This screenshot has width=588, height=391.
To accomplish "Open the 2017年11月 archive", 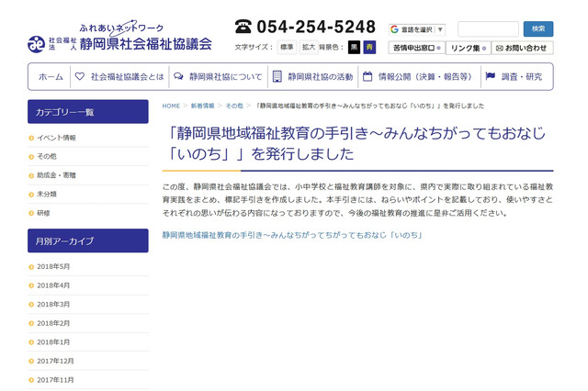I will (55, 380).
